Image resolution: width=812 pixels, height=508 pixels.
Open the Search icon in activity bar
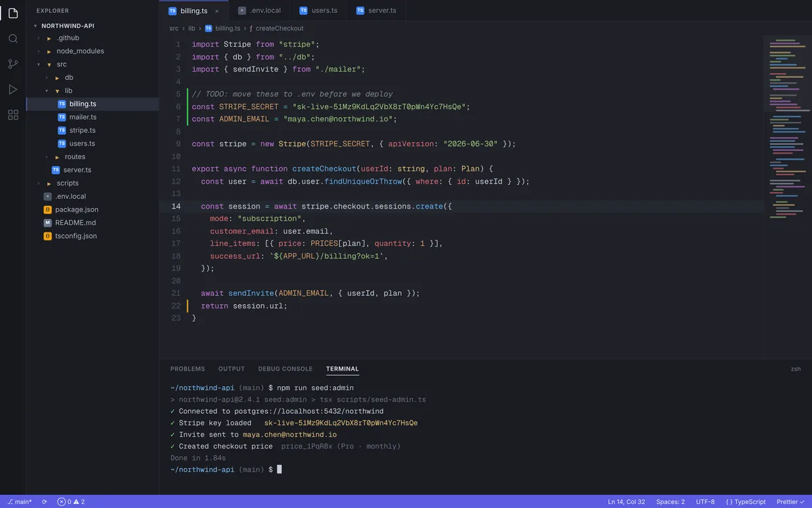[x=13, y=39]
